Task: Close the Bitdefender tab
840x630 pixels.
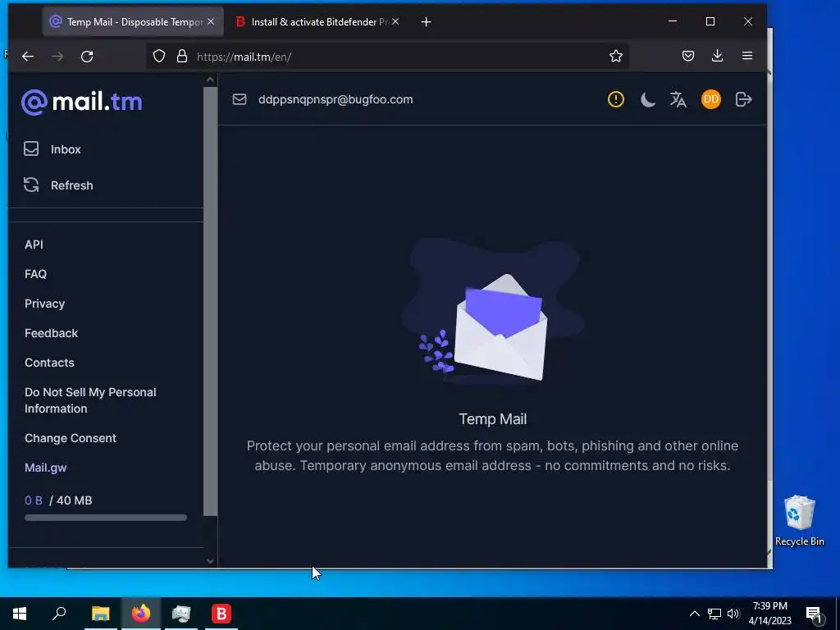Action: coord(395,21)
